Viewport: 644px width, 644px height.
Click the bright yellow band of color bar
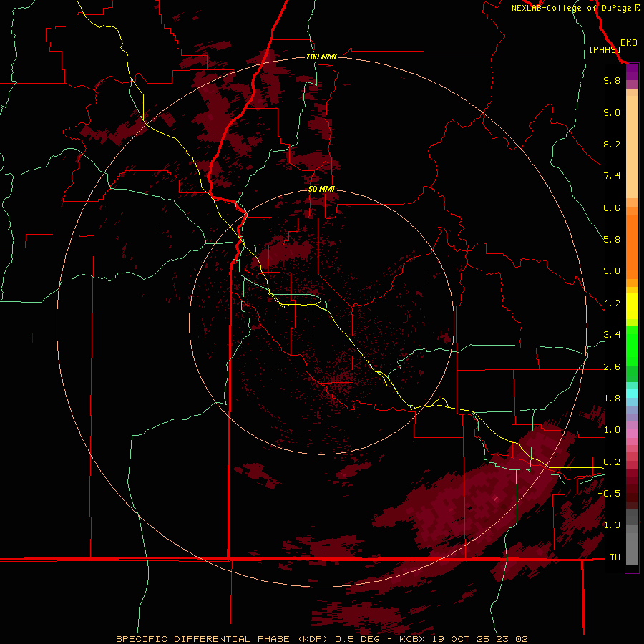pos(632,306)
